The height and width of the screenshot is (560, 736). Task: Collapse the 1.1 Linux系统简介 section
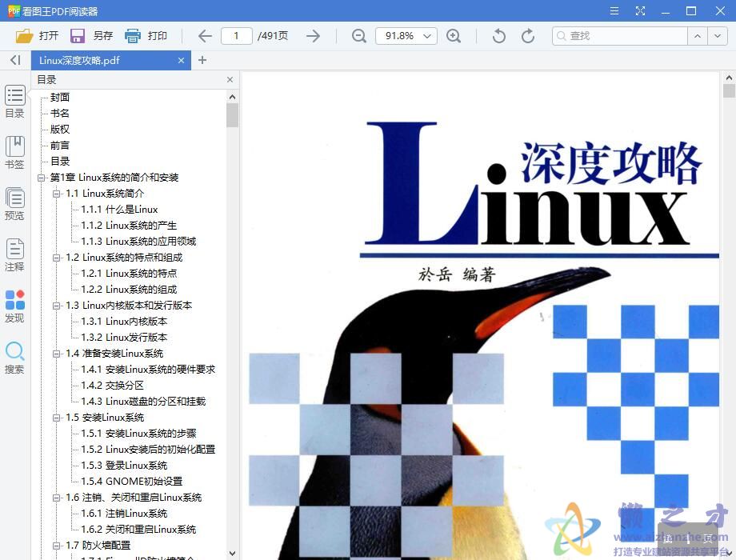tap(56, 193)
